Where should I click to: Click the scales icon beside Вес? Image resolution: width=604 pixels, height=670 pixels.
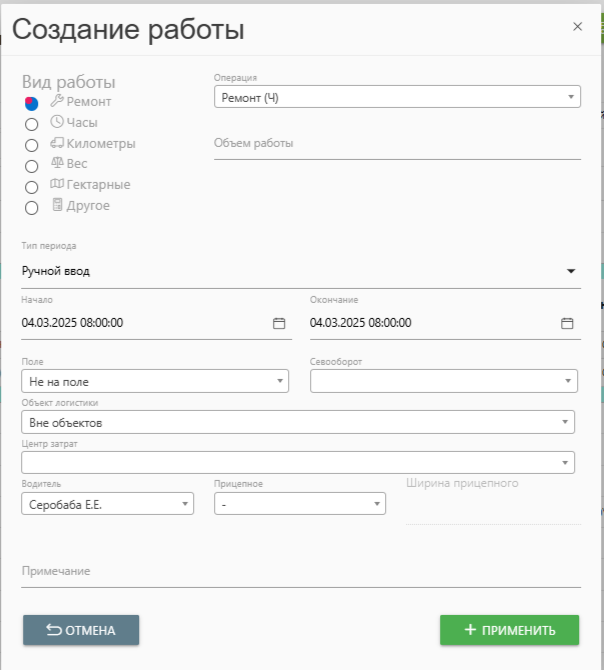pyautogui.click(x=57, y=162)
